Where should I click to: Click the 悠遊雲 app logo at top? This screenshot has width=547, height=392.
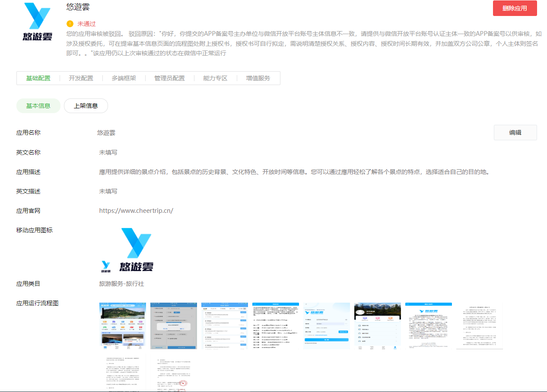point(38,22)
